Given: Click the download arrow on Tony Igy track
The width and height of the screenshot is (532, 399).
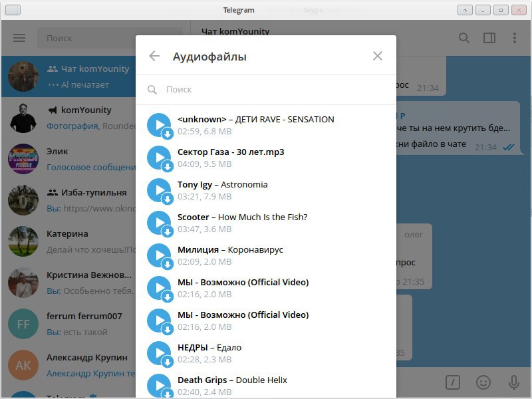Looking at the screenshot, I should pyautogui.click(x=168, y=199).
